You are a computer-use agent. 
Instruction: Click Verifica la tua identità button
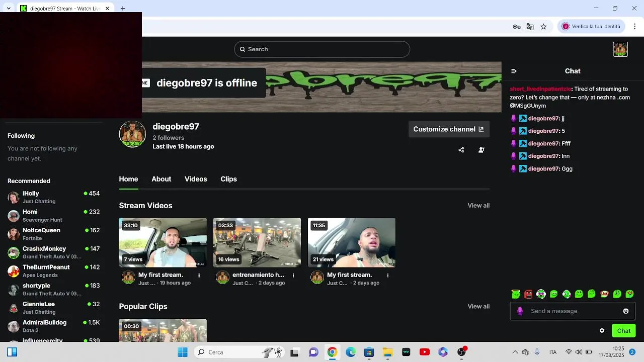[x=592, y=27]
